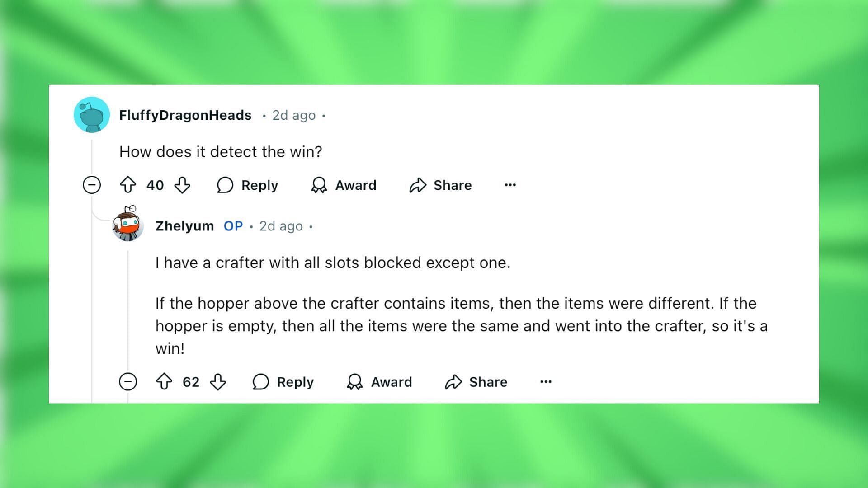Click the downvote arrow on FluffyDragonHeads comment
Screen dimensions: 868x488
(183, 185)
